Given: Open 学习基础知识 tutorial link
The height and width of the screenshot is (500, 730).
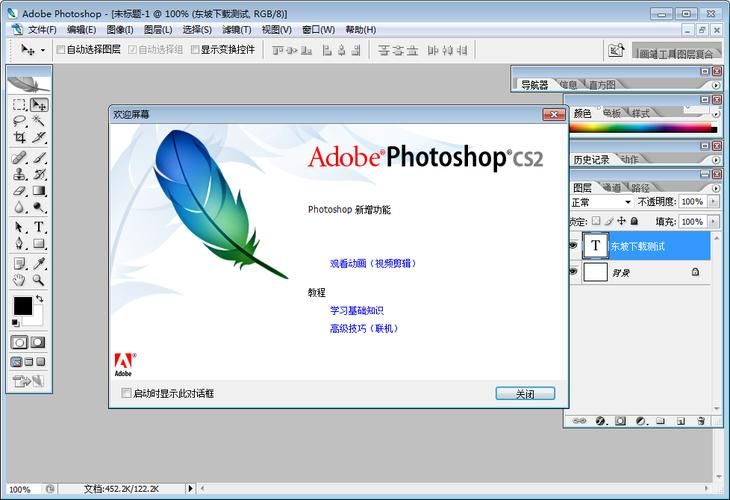Looking at the screenshot, I should [x=357, y=310].
